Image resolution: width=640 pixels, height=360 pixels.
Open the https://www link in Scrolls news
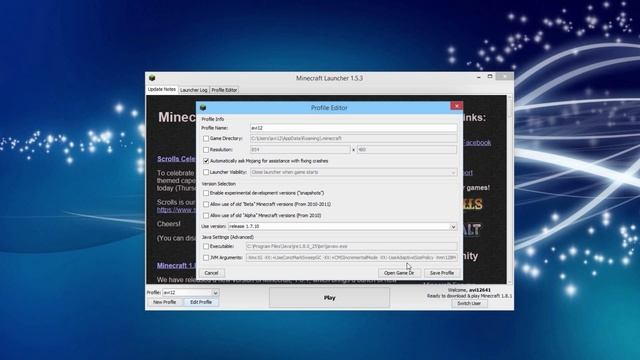coord(176,210)
